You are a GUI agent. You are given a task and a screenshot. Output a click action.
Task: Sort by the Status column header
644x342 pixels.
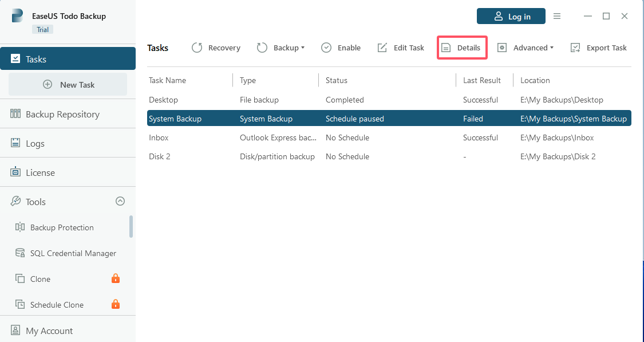click(337, 80)
